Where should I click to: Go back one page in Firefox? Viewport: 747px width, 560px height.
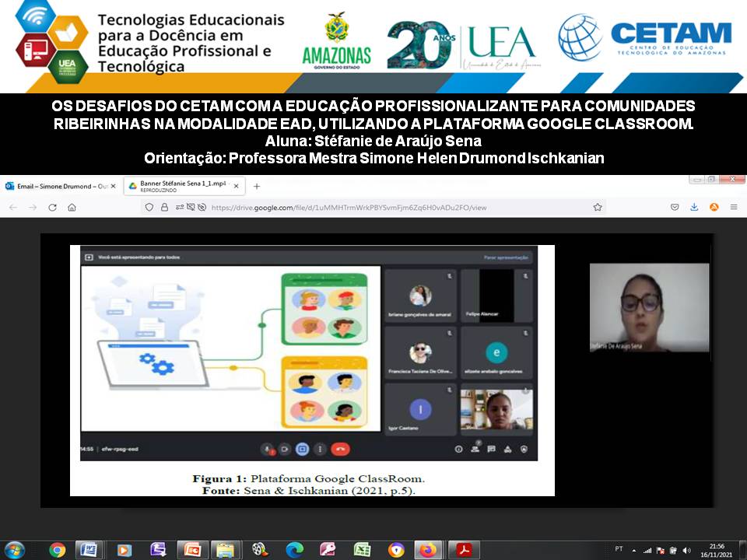click(x=13, y=207)
